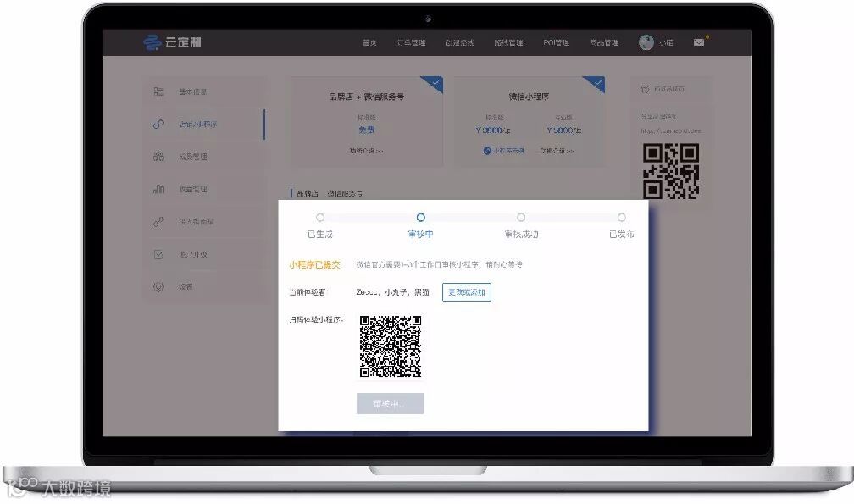854x504 pixels.
Task: Go to 首页 in the top navigation
Action: (x=369, y=42)
